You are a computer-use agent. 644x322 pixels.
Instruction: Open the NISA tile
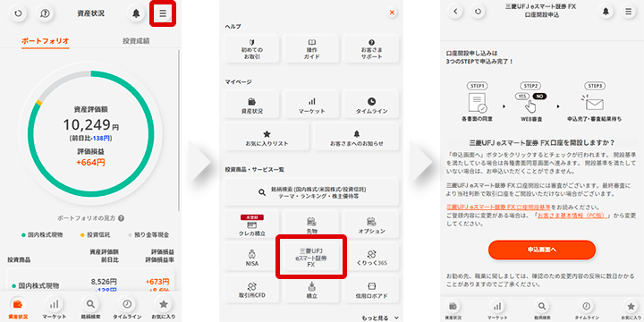pyautogui.click(x=251, y=257)
